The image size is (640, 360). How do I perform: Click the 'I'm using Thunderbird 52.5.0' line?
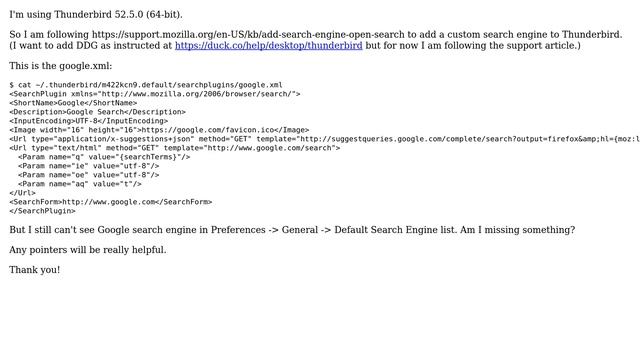(96, 14)
